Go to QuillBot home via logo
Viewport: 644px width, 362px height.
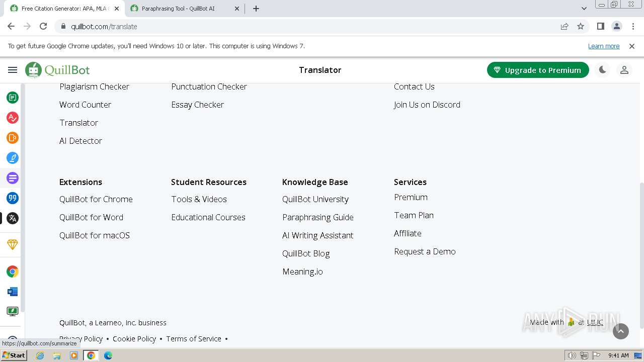58,70
